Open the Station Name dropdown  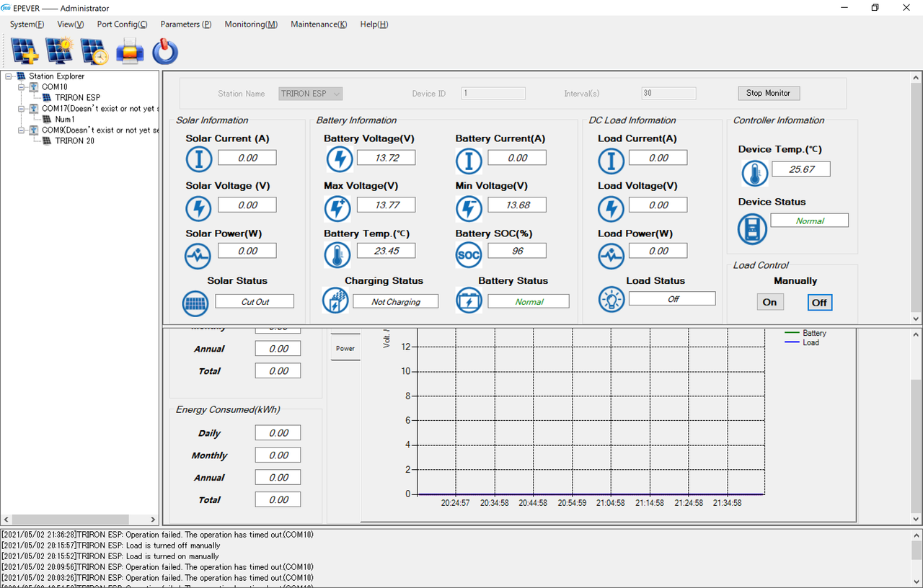311,94
